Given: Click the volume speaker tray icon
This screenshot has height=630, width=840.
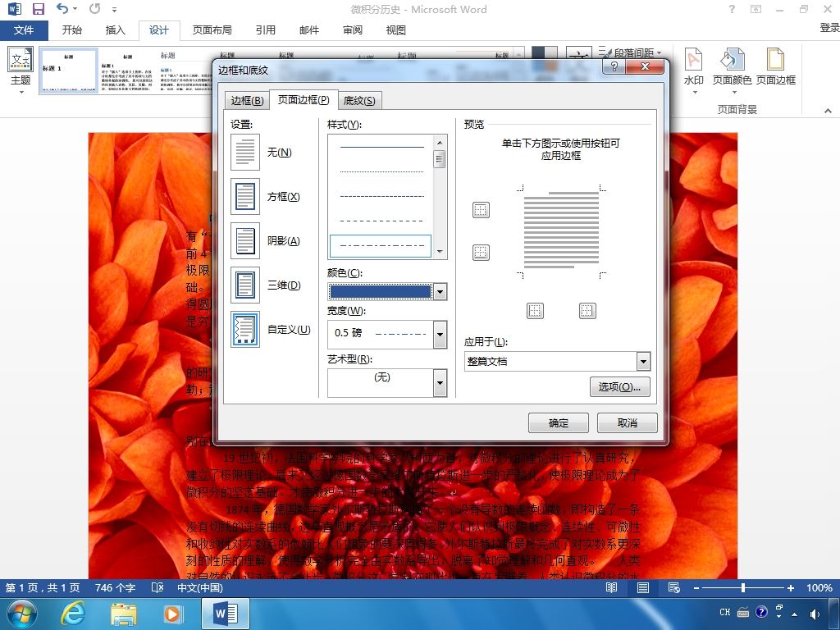Looking at the screenshot, I should click(815, 614).
